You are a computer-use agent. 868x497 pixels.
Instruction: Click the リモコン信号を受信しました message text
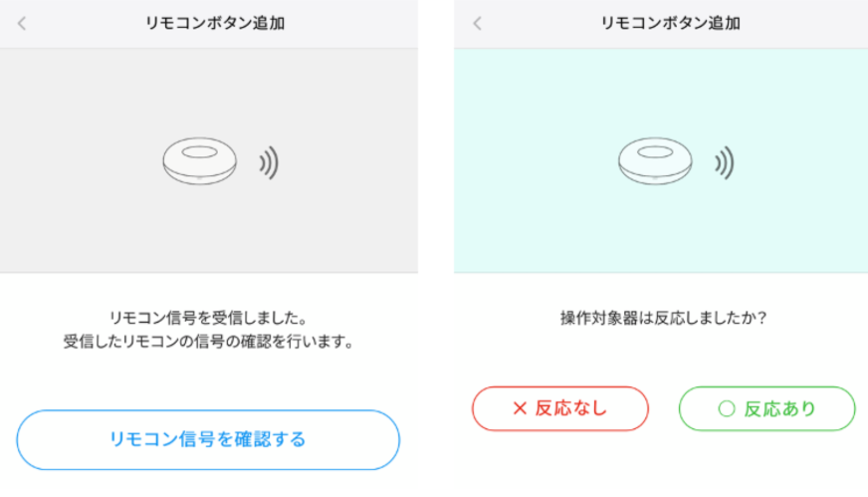(208, 319)
